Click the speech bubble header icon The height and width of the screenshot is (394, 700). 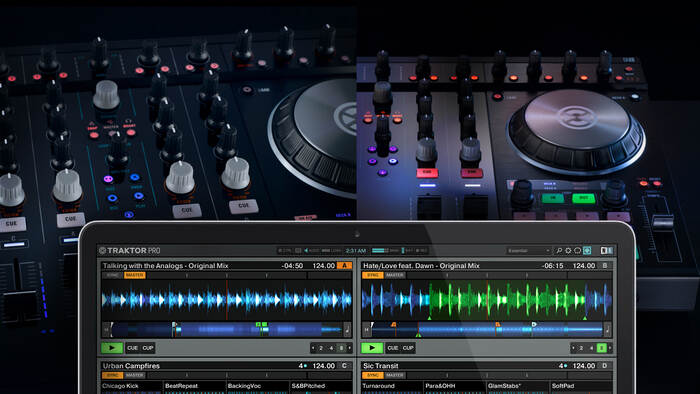[577, 251]
